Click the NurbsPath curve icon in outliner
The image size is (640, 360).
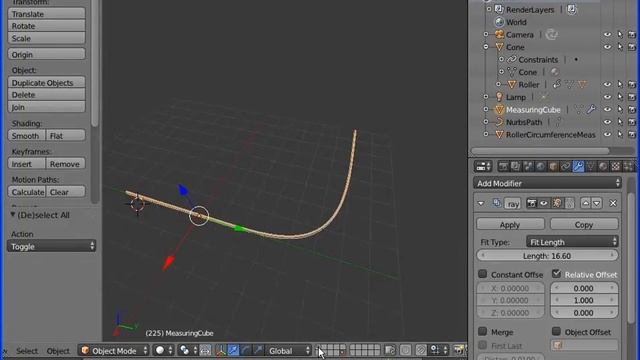(499, 122)
